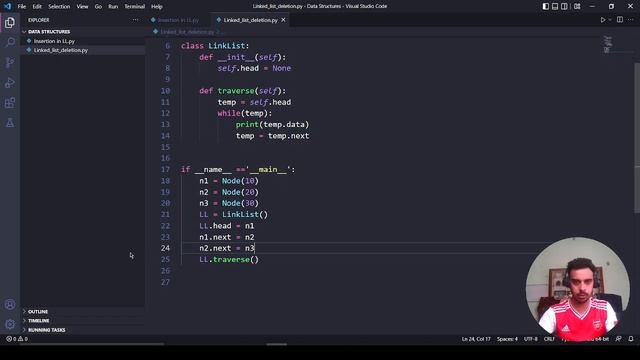Open the Run menu
The image size is (640, 360).
tap(113, 6)
